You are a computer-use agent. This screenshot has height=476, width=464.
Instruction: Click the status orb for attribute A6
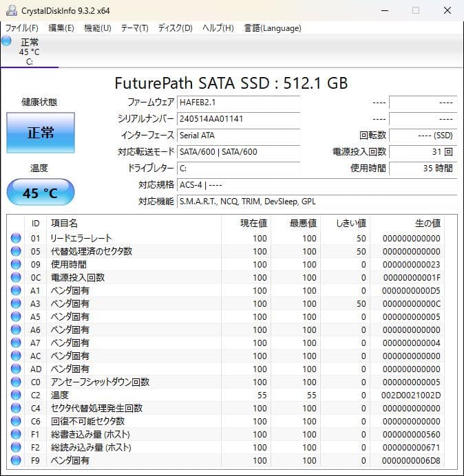(16, 329)
